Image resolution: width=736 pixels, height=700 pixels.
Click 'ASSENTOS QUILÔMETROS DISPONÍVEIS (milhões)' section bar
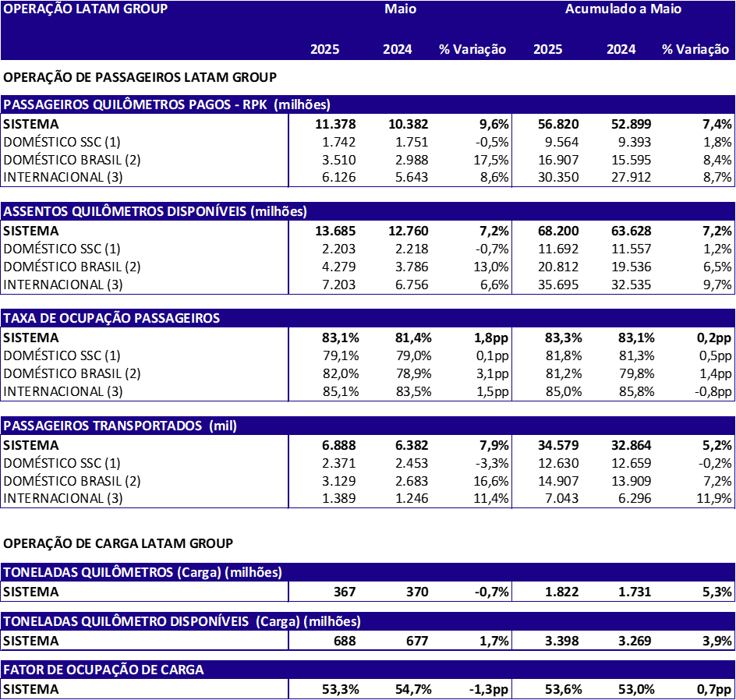click(368, 211)
